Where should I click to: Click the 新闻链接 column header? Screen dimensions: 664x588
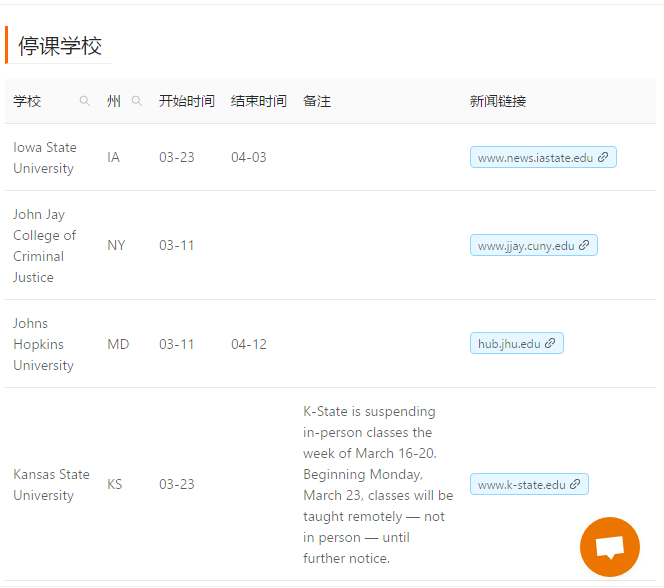(498, 101)
